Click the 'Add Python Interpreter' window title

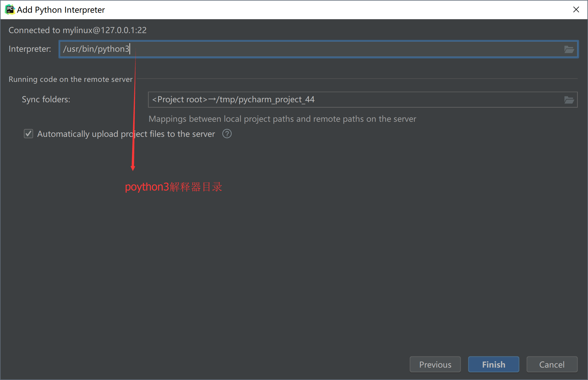tap(61, 10)
